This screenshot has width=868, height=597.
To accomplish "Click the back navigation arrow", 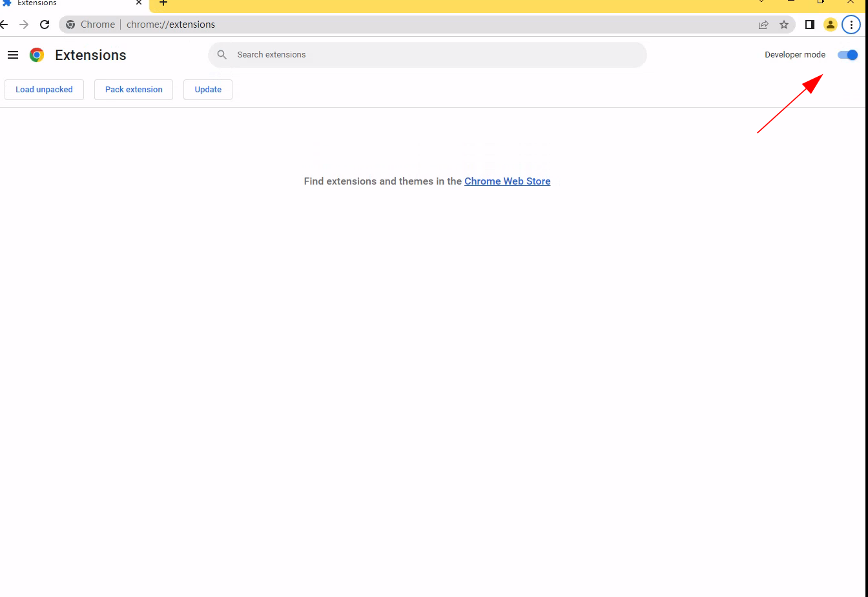I will (4, 25).
